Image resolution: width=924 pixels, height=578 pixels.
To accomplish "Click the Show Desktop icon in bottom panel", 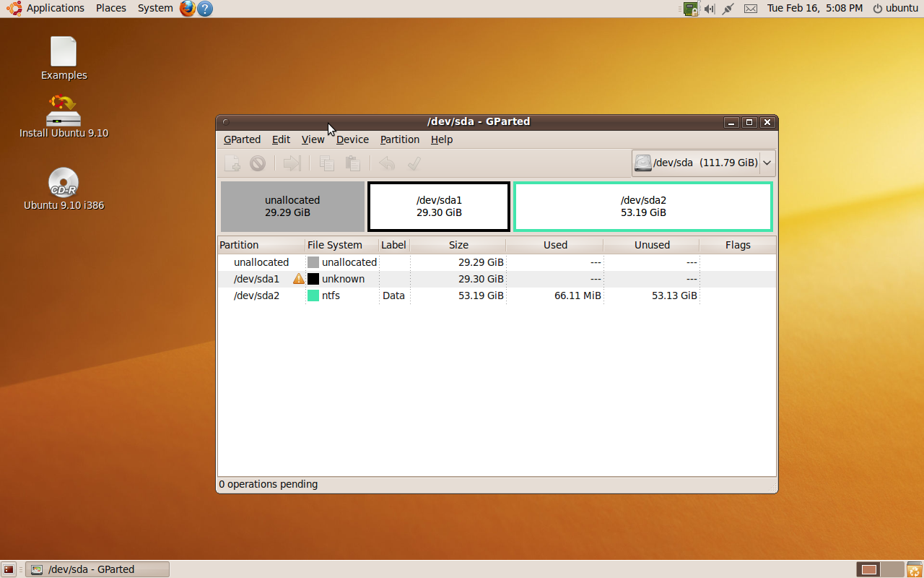I will 9,569.
